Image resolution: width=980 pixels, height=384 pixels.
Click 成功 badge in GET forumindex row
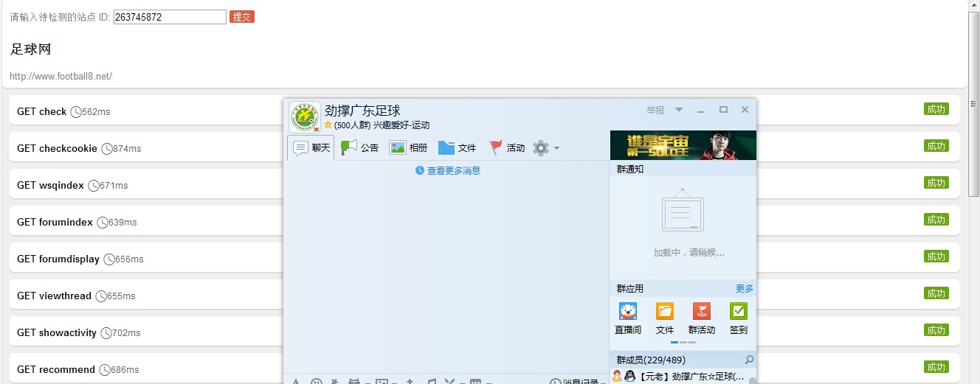[x=936, y=220]
